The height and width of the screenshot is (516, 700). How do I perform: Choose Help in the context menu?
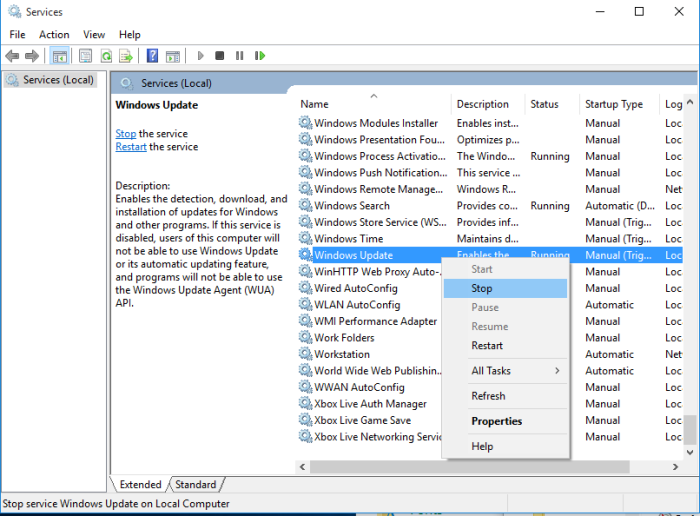(x=505, y=446)
